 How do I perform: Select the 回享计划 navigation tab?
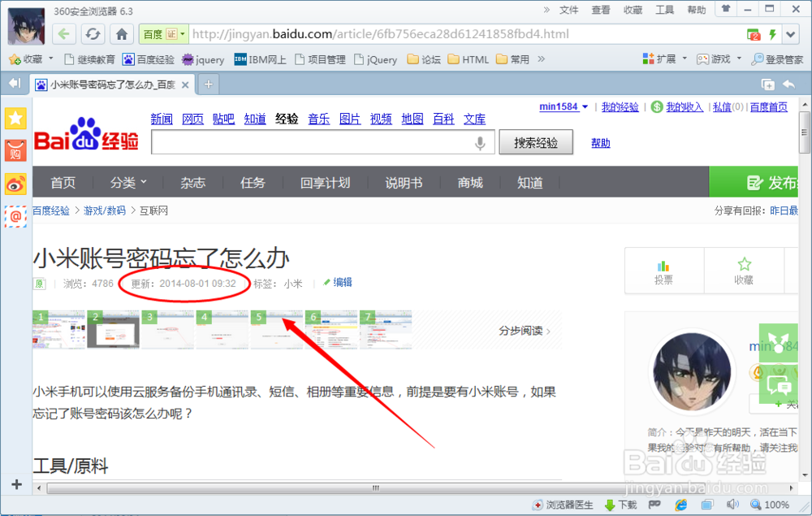coord(326,182)
